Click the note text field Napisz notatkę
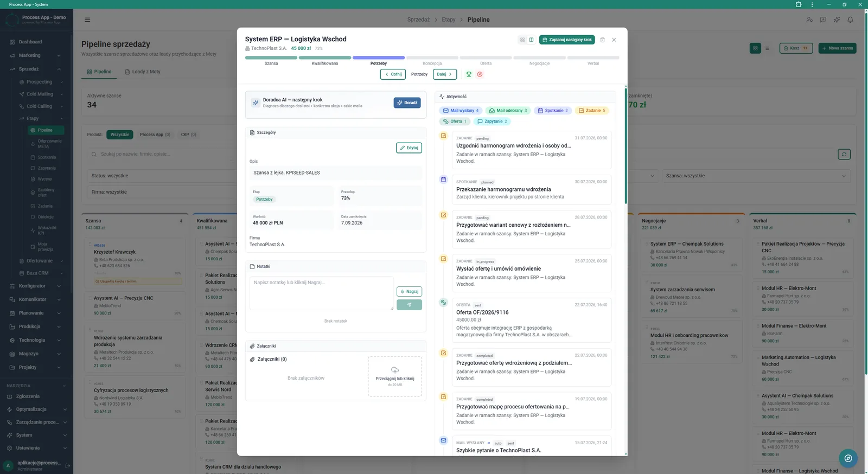 pyautogui.click(x=322, y=293)
